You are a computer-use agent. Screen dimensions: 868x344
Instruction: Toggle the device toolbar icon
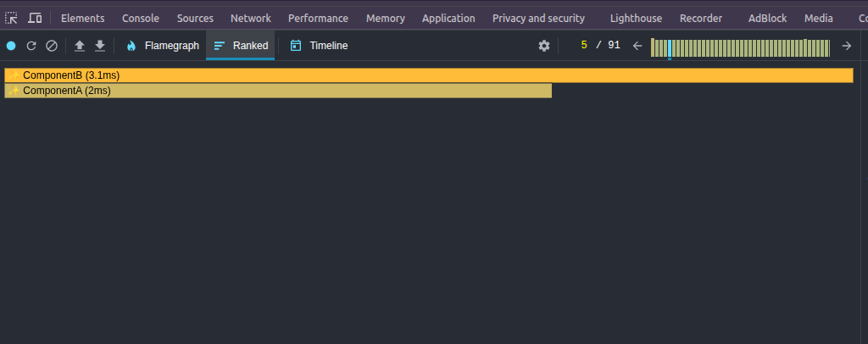[x=35, y=18]
